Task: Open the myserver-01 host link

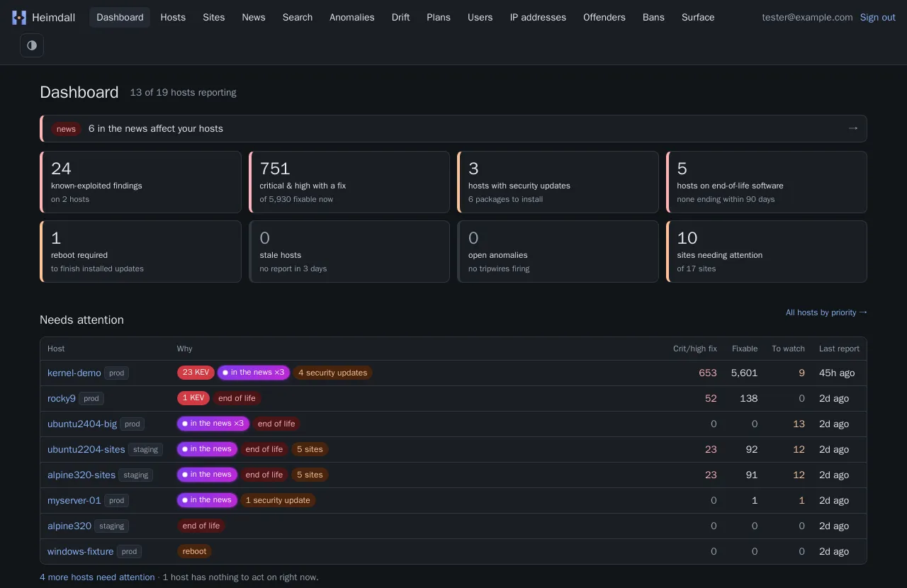Action: [x=74, y=500]
